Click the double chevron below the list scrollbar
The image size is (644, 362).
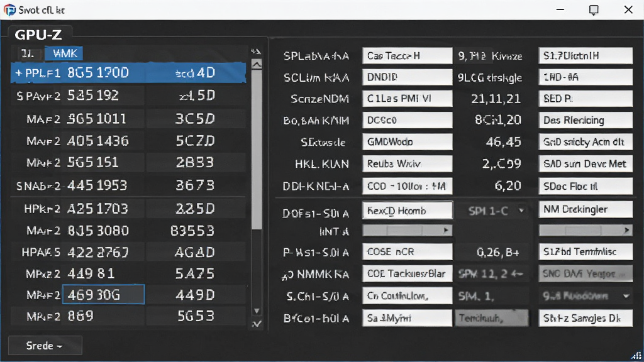(x=257, y=324)
